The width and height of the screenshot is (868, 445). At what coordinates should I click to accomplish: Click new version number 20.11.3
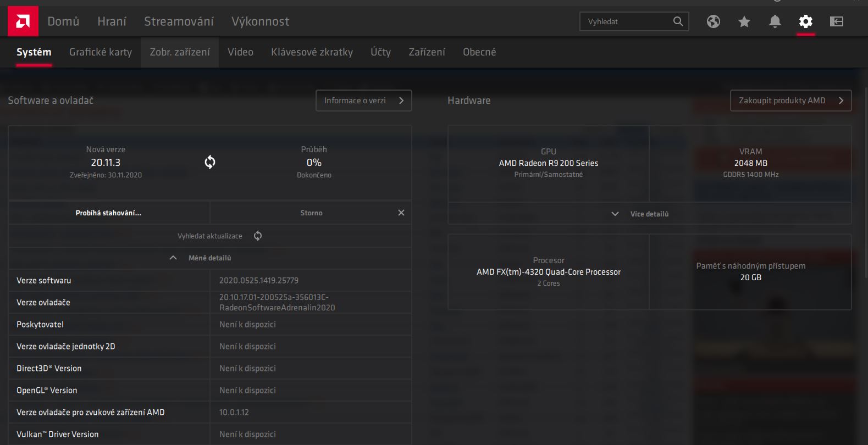[106, 163]
